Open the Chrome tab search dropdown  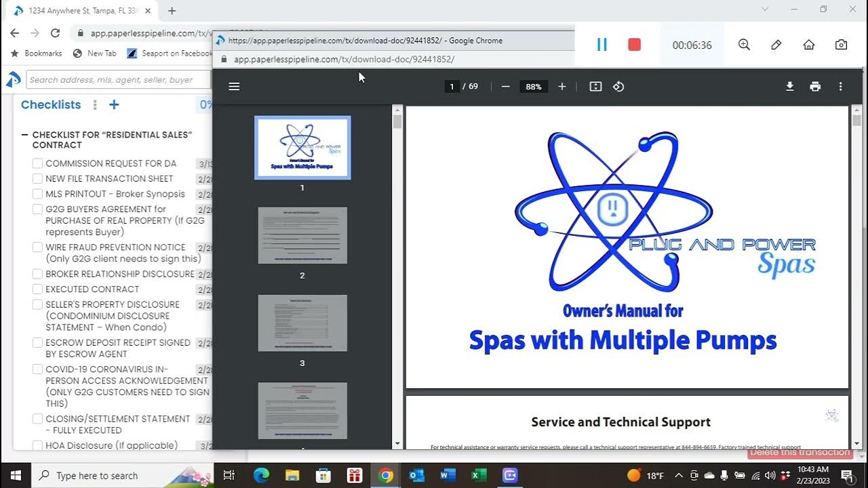coord(765,9)
